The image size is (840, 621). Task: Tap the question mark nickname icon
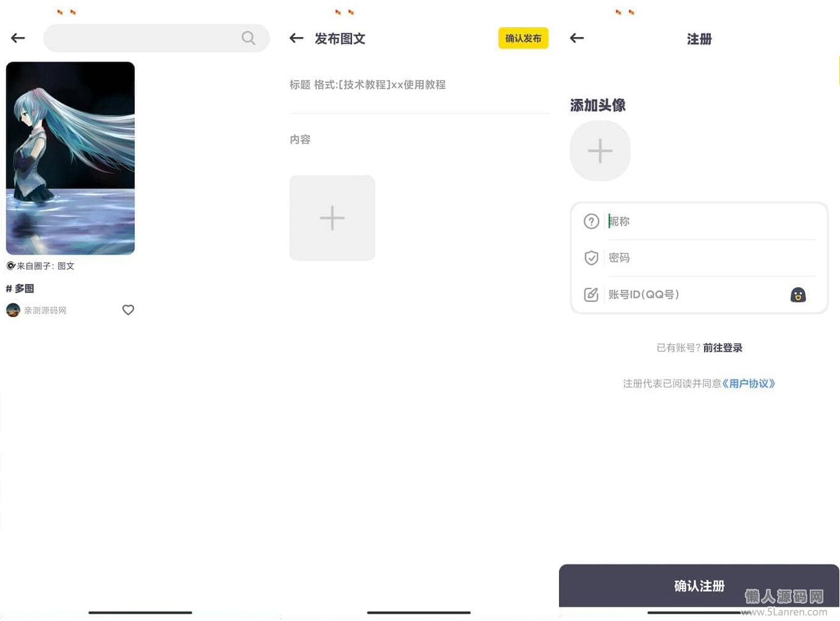(591, 221)
